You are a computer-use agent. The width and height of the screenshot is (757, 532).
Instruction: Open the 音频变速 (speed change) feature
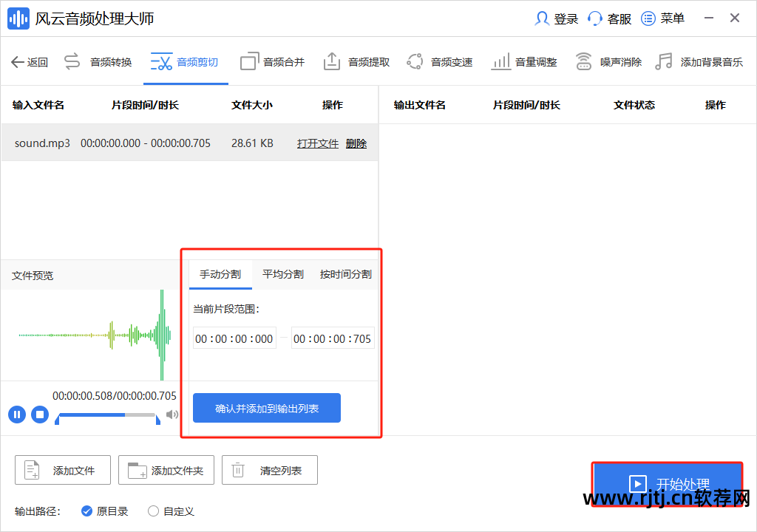[450, 61]
